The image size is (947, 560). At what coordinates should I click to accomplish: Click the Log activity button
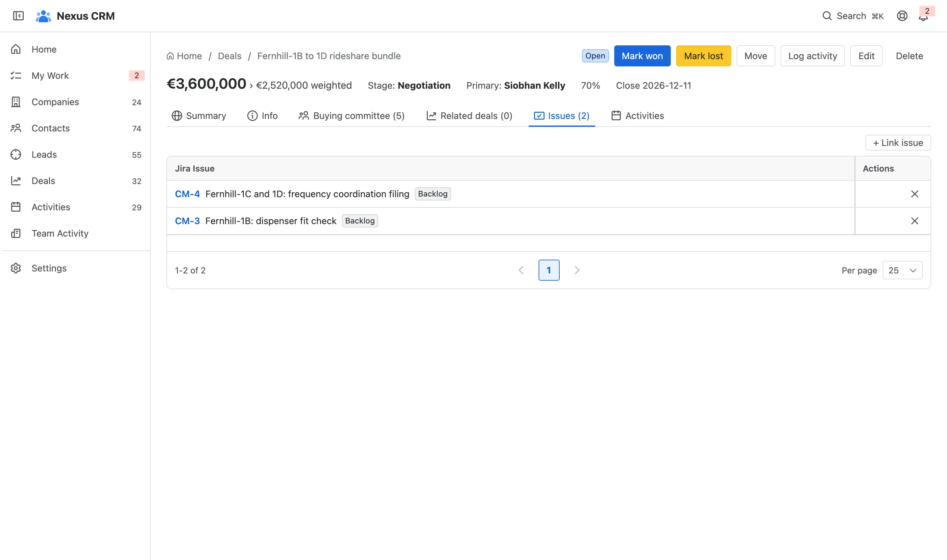coord(812,56)
